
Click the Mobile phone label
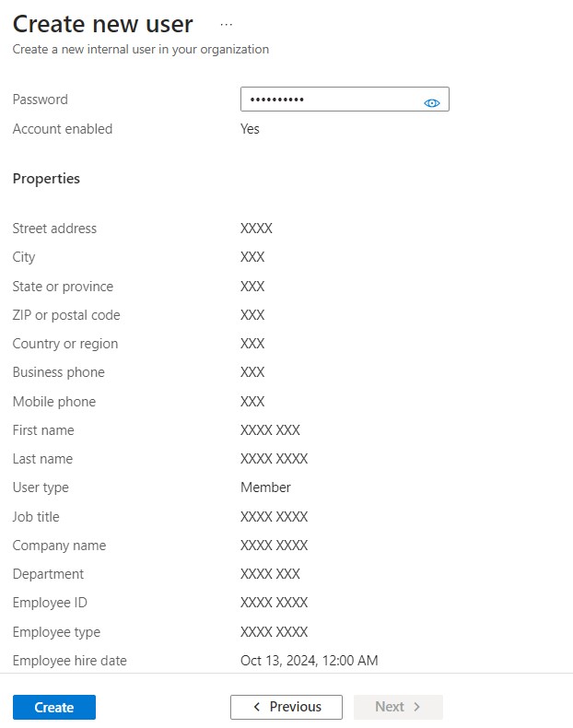pos(54,402)
